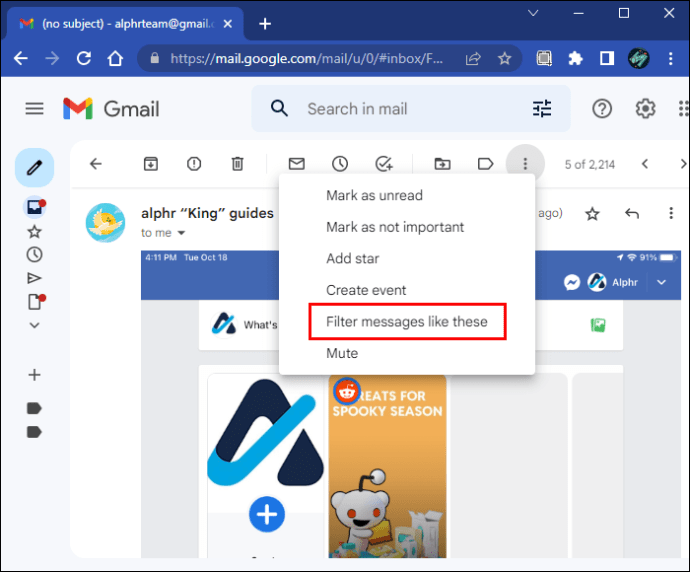This screenshot has height=572, width=690.
Task: Open message More options dots
Action: pos(671,213)
